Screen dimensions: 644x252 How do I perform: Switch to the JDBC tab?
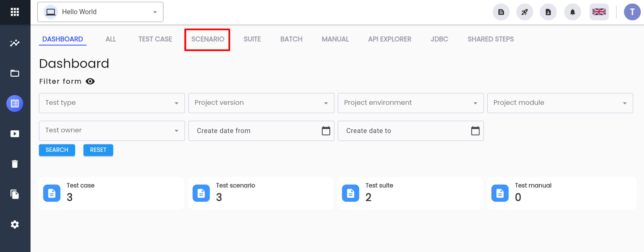tap(439, 39)
